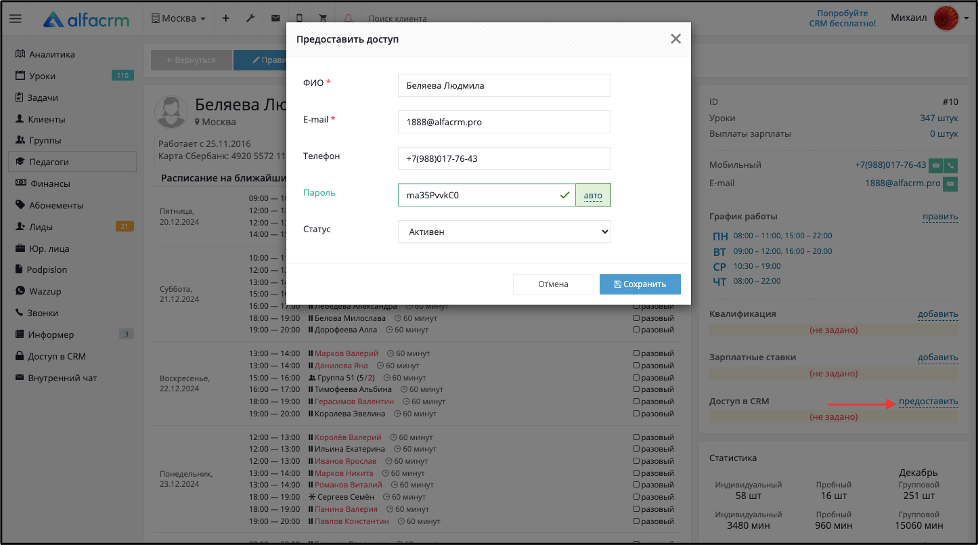979x545 pixels.
Task: Click the alfacrm logo
Action: [86, 19]
